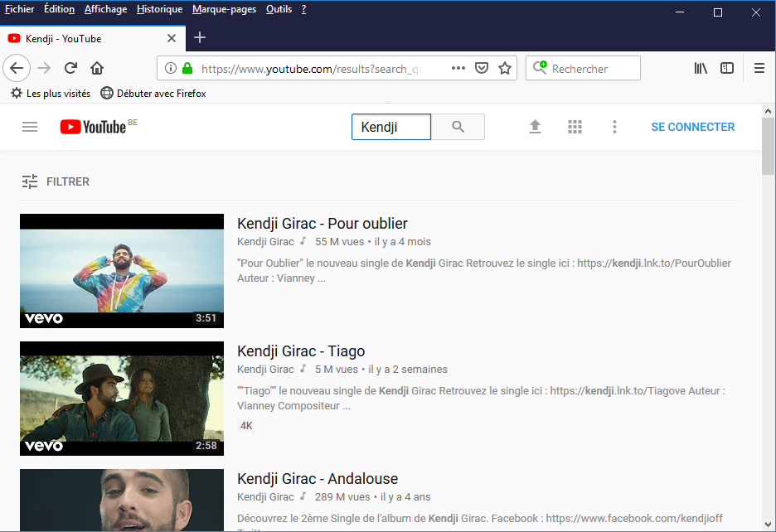Maximize the Firefox window
This screenshot has width=776, height=532.
(x=718, y=12)
